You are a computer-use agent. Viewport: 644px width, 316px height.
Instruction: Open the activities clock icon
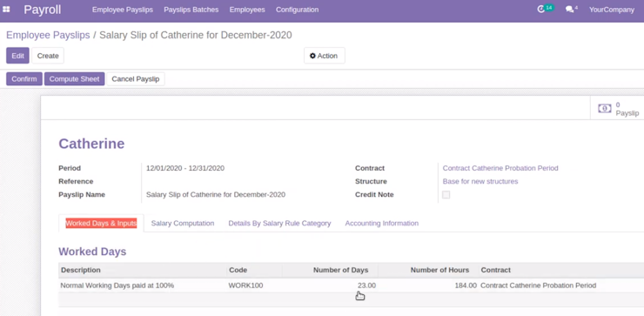pyautogui.click(x=541, y=9)
